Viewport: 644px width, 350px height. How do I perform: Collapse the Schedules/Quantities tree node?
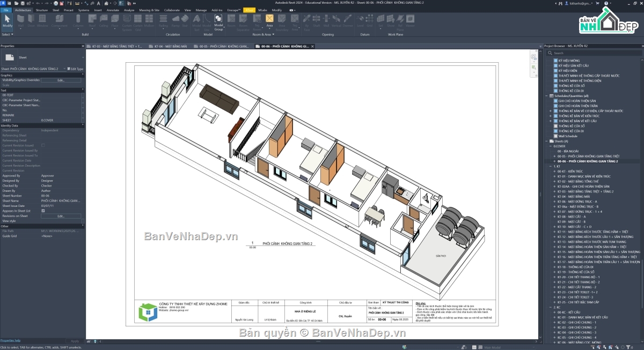point(546,95)
